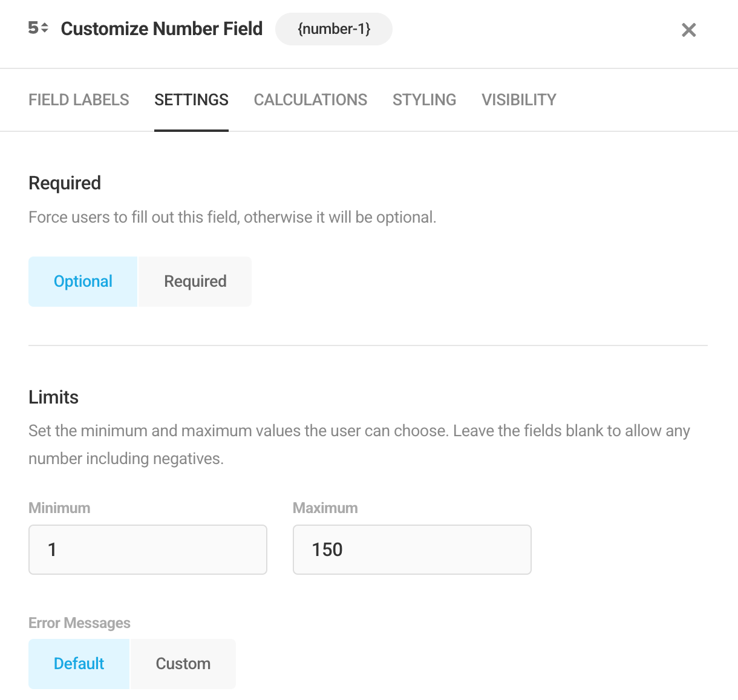Switch to the Field Labels tab
Image resolution: width=738 pixels, height=700 pixels.
pos(79,100)
